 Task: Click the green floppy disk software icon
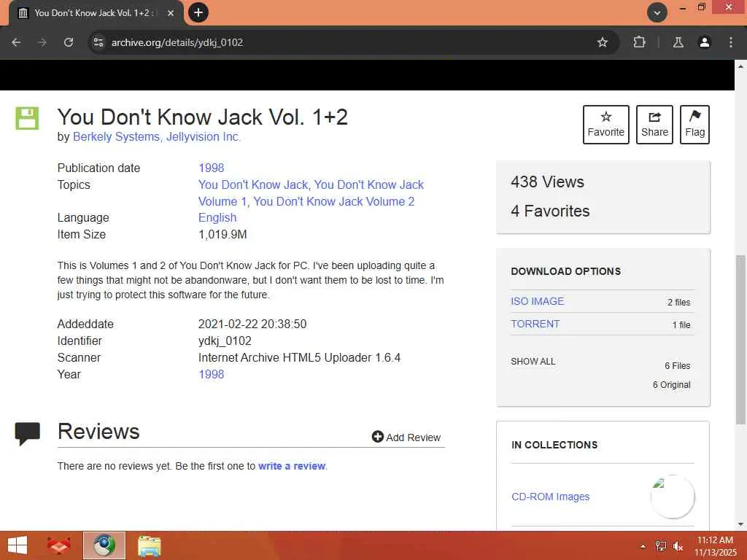pyautogui.click(x=27, y=118)
